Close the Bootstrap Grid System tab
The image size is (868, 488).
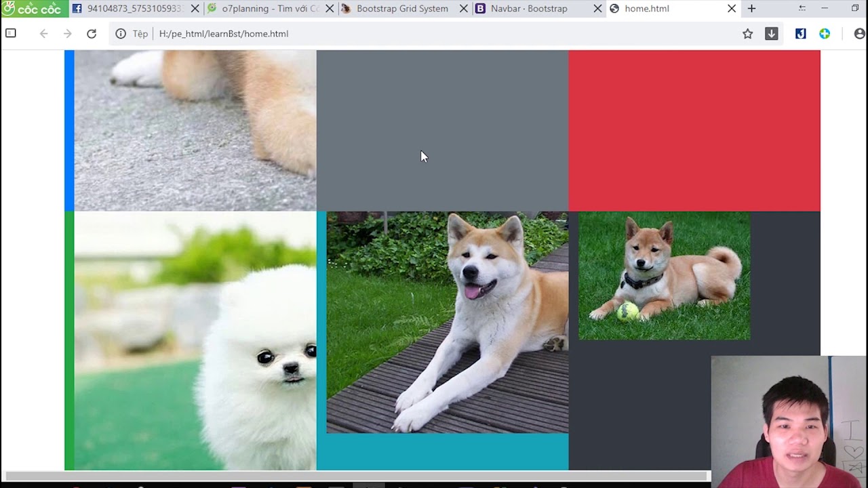pos(464,9)
